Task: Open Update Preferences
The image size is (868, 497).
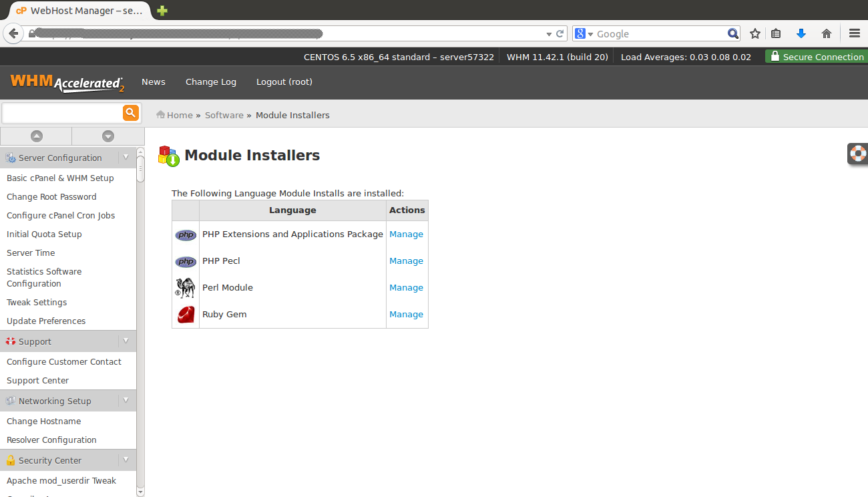Action: click(x=46, y=321)
